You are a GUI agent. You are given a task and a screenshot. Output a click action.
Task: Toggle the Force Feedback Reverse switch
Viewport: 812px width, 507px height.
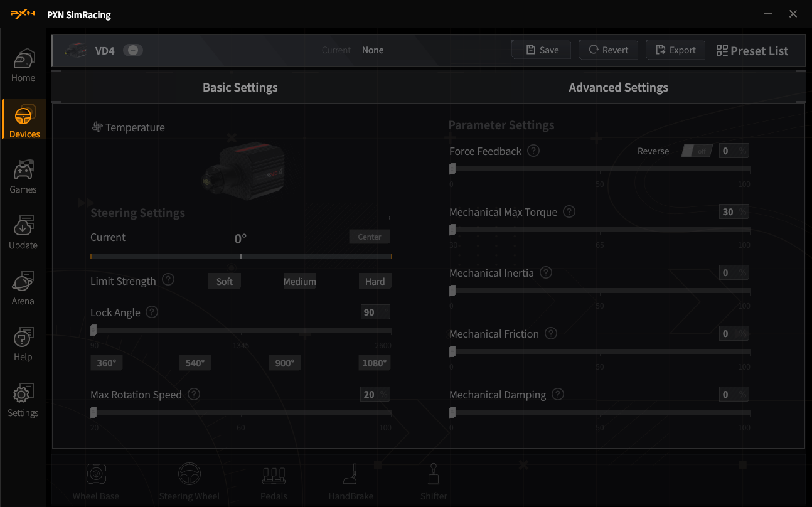[697, 151]
